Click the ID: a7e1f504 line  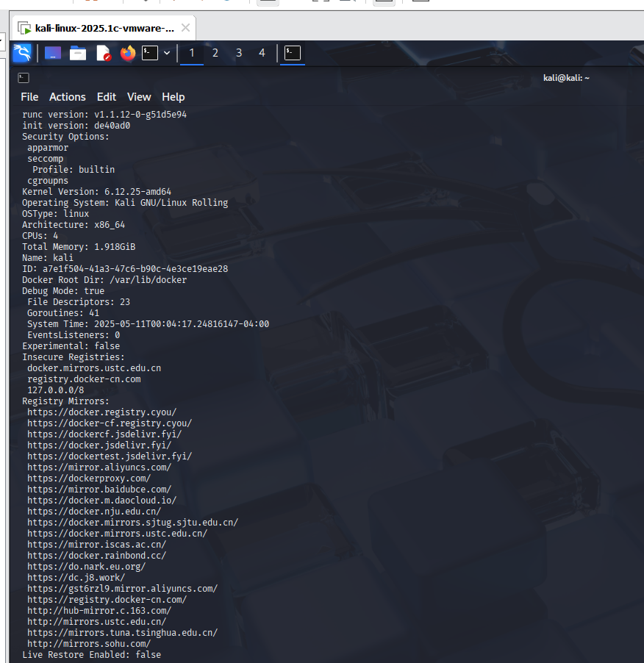125,269
